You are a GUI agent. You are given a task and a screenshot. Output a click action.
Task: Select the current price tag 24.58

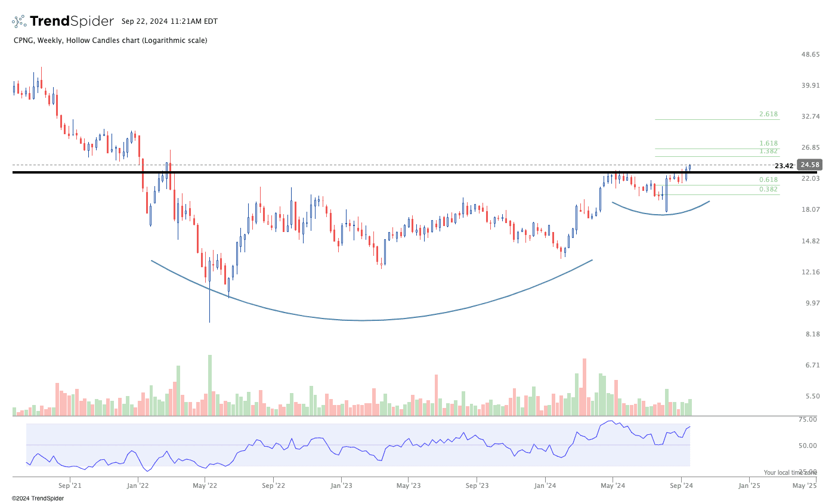(x=811, y=165)
